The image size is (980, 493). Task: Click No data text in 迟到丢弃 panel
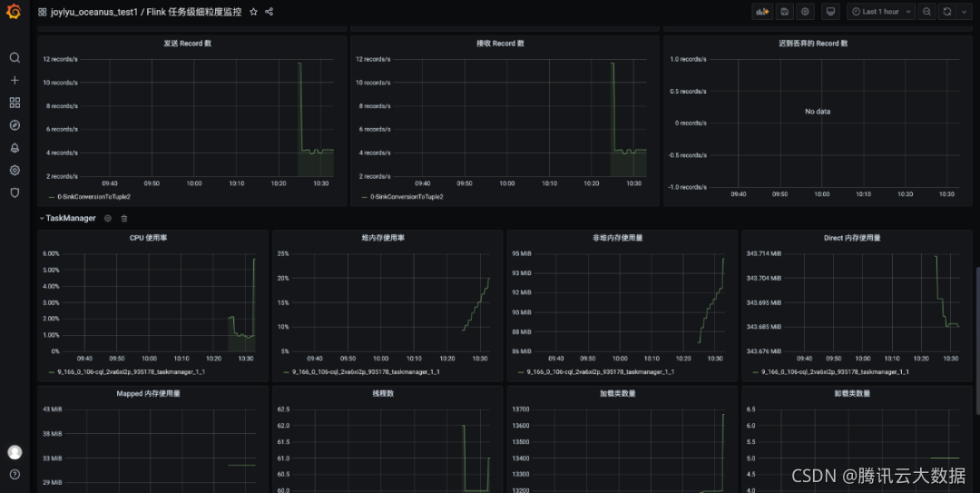point(818,112)
